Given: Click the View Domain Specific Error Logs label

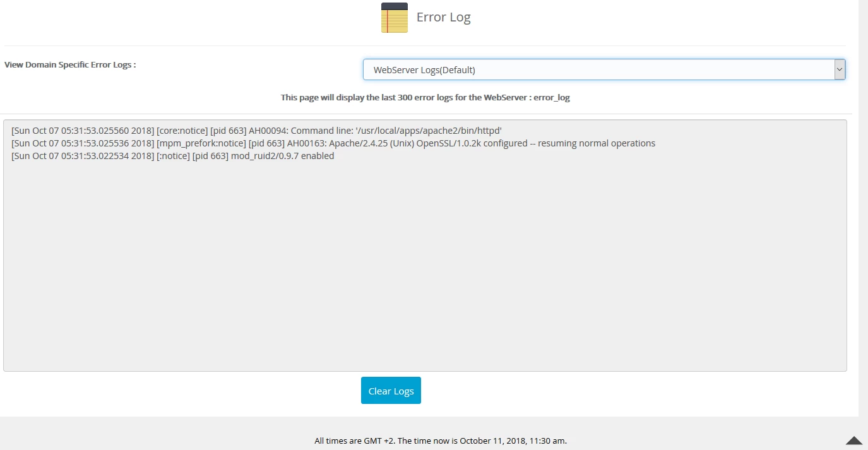Looking at the screenshot, I should pos(69,64).
